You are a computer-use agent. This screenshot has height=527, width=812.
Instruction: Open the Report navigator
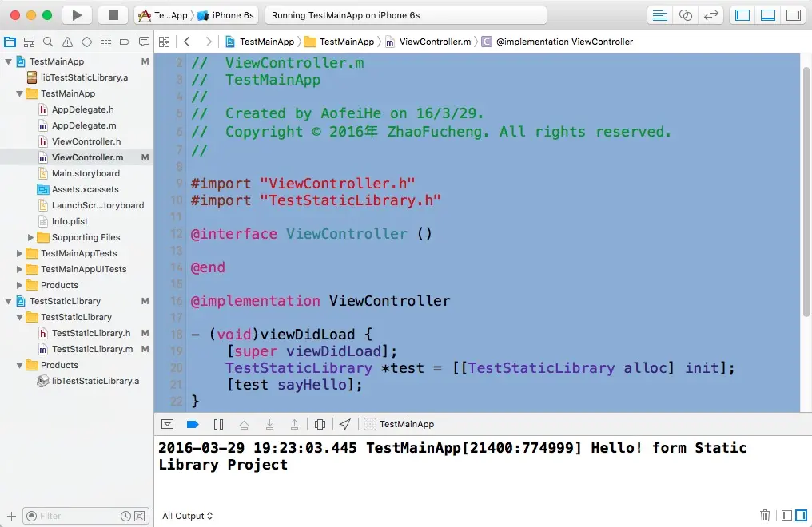pos(144,42)
